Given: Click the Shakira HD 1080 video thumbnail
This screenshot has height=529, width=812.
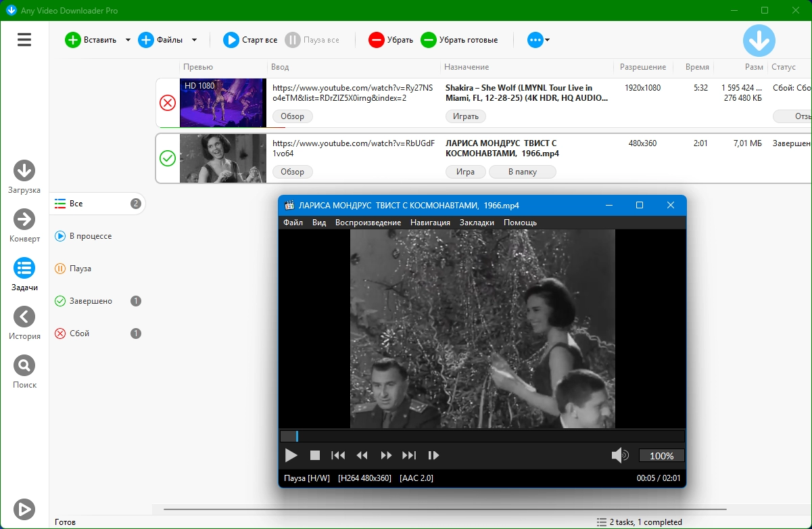Looking at the screenshot, I should click(223, 103).
